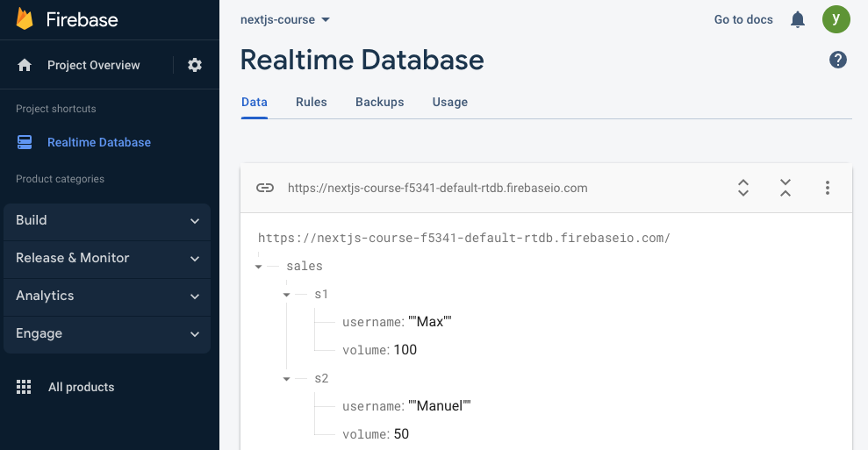Image resolution: width=868 pixels, height=450 pixels.
Task: Open the notifications bell
Action: click(x=797, y=20)
